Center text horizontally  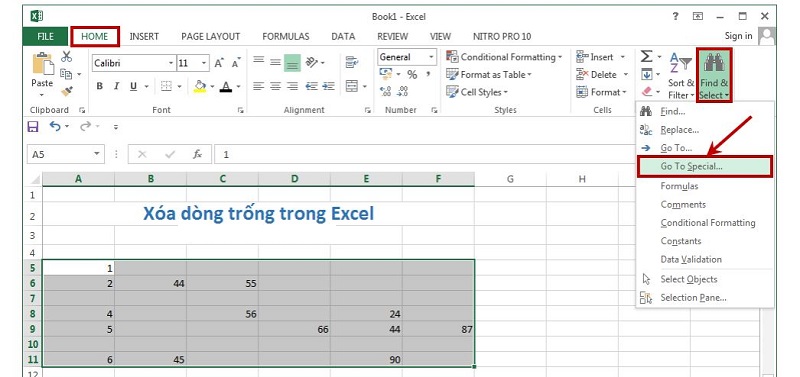[x=276, y=86]
